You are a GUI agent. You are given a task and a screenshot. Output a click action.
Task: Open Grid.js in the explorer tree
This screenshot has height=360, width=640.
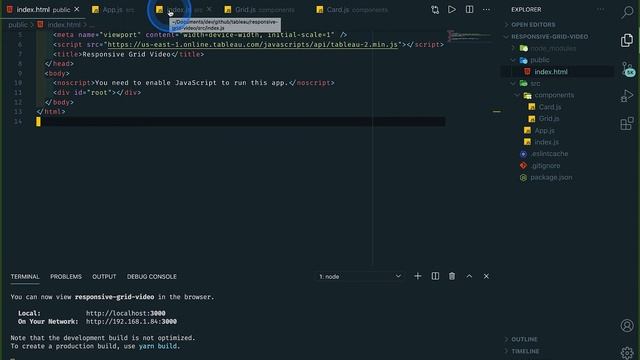pos(549,119)
